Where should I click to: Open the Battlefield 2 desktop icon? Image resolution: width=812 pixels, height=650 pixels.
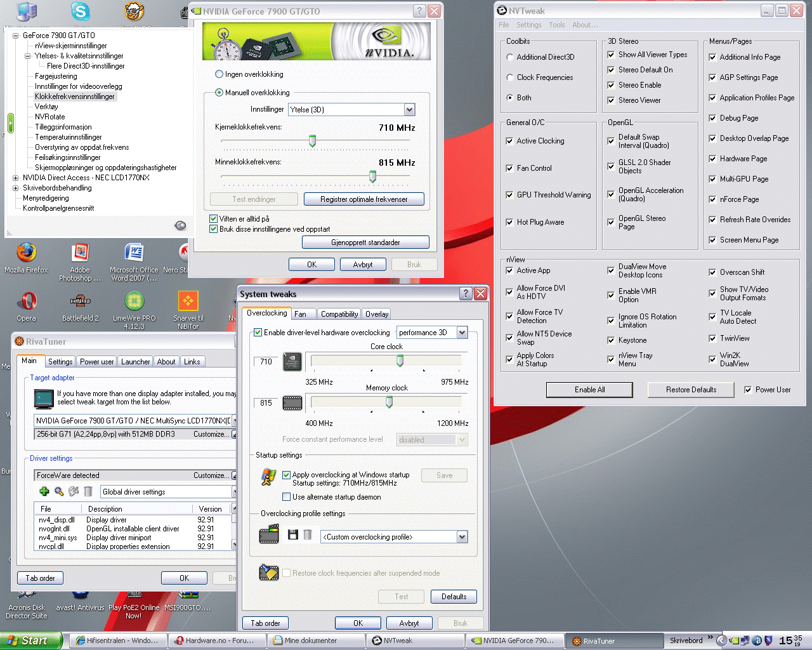(81, 307)
